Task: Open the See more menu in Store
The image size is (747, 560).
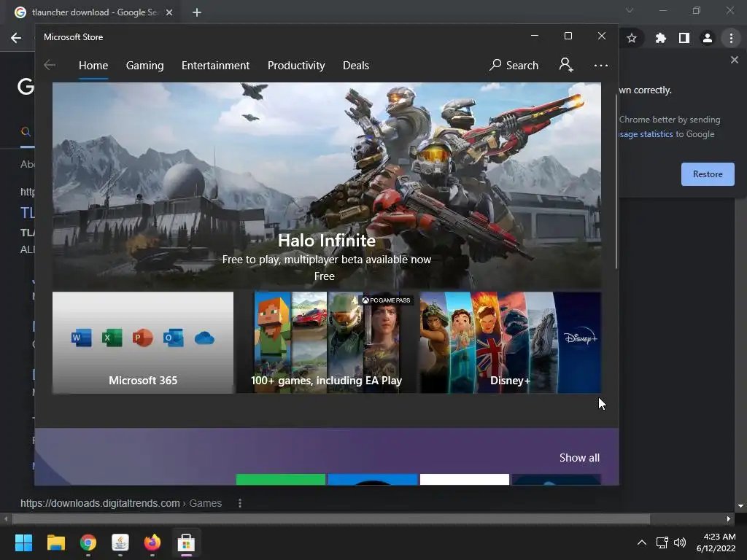Action: [601, 65]
